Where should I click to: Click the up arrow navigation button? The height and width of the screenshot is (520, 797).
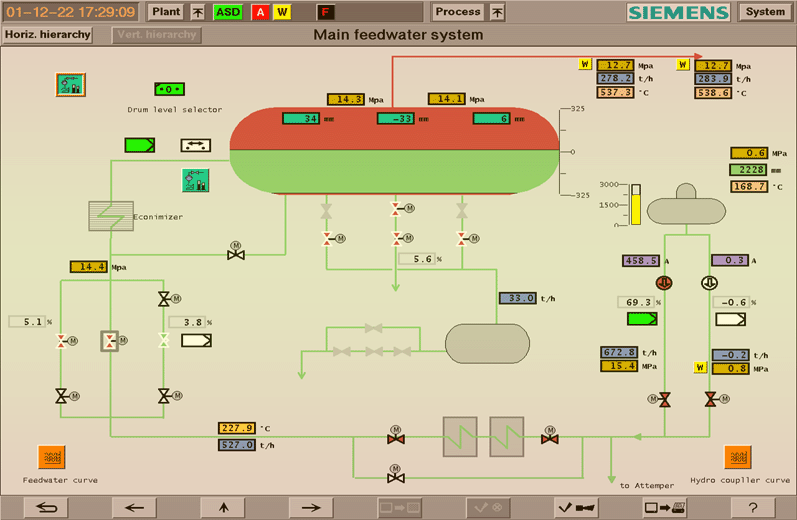[x=223, y=507]
